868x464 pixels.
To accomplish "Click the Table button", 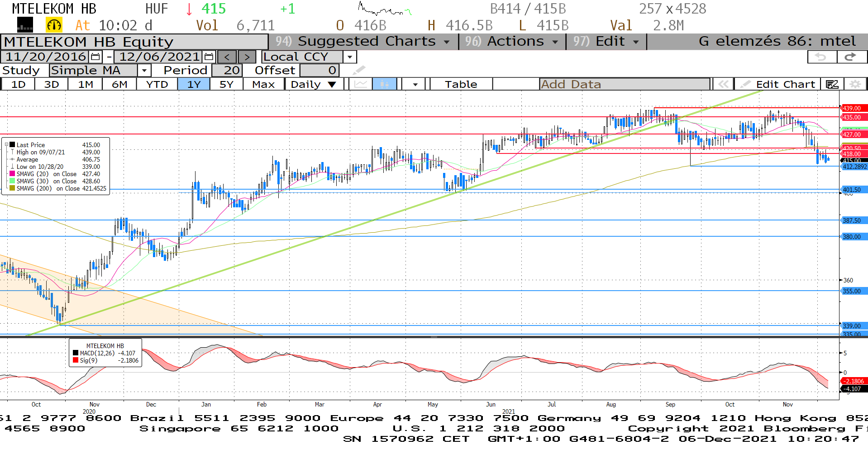I will 461,84.
